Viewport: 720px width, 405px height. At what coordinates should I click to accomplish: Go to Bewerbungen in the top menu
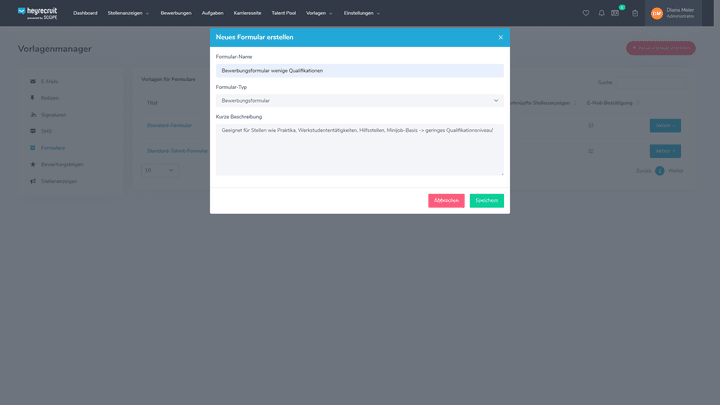176,13
